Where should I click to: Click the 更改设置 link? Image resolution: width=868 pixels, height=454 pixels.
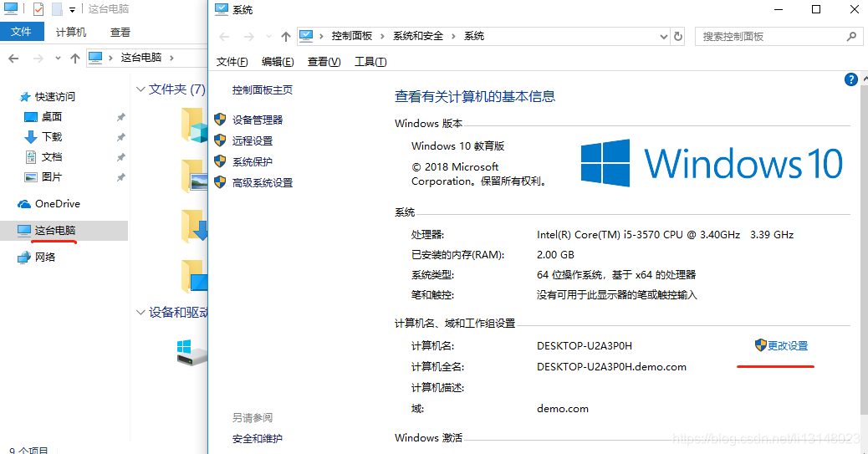point(788,345)
